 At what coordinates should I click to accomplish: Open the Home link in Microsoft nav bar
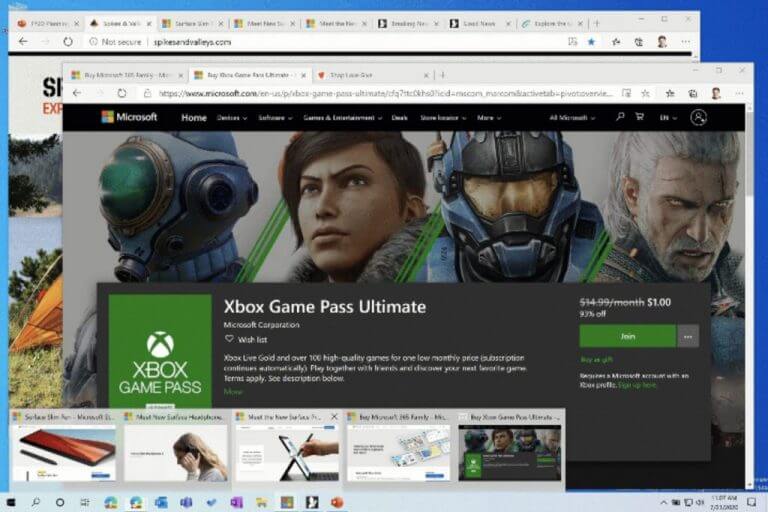194,118
